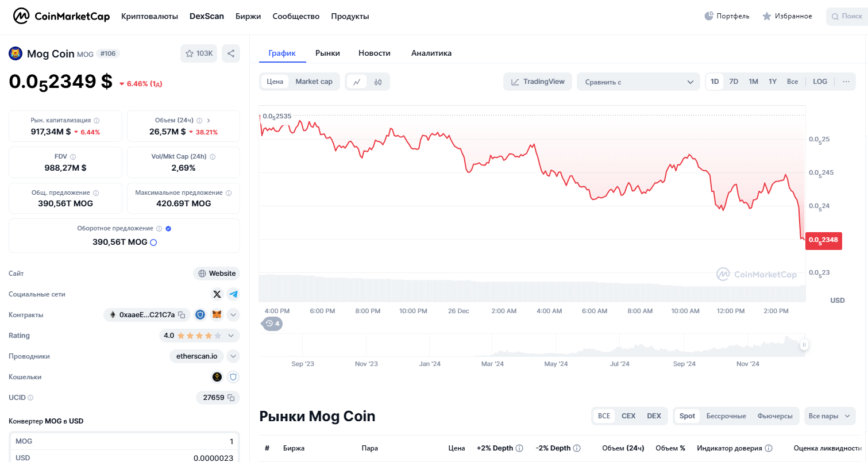Share the Mog Coin page
This screenshot has width=868, height=462.
point(231,53)
